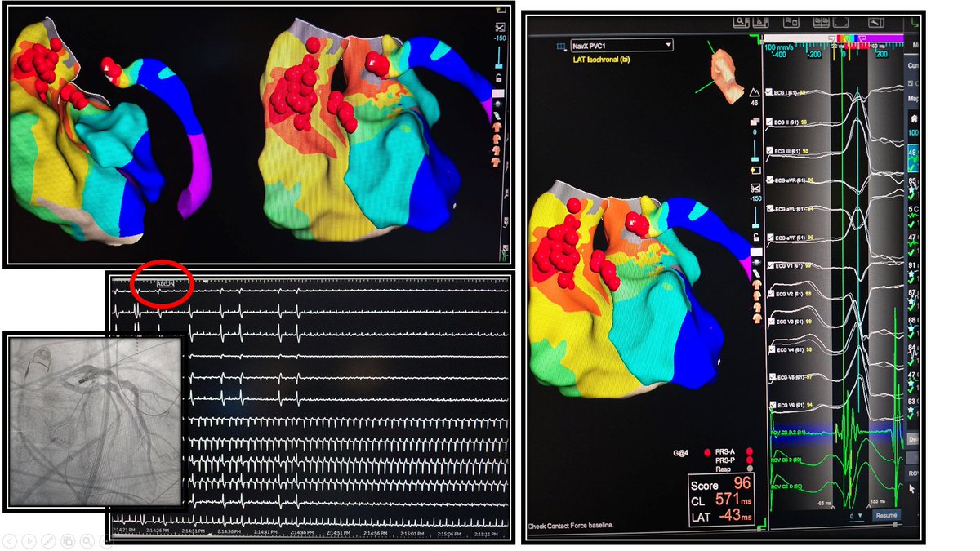This screenshot has height=551, width=980.
Task: Click the map layout icon left of NavX PVC1
Action: (x=561, y=47)
